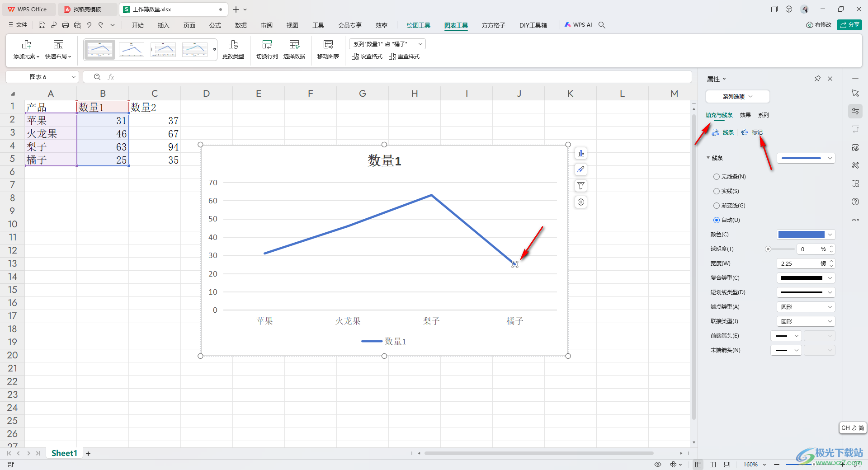Open the Drawing Tools tab
868x470 pixels.
click(x=418, y=25)
